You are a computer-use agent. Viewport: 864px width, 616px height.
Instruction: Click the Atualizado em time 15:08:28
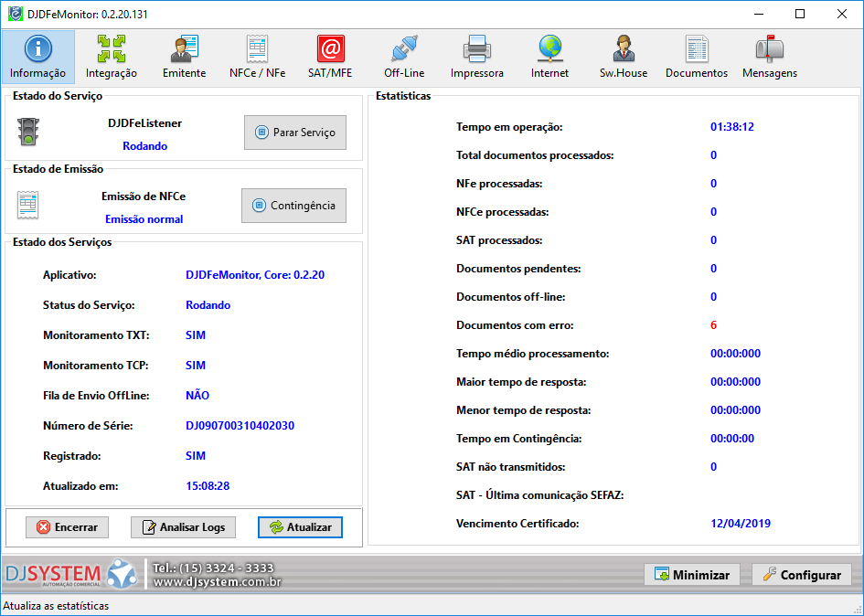coord(208,486)
